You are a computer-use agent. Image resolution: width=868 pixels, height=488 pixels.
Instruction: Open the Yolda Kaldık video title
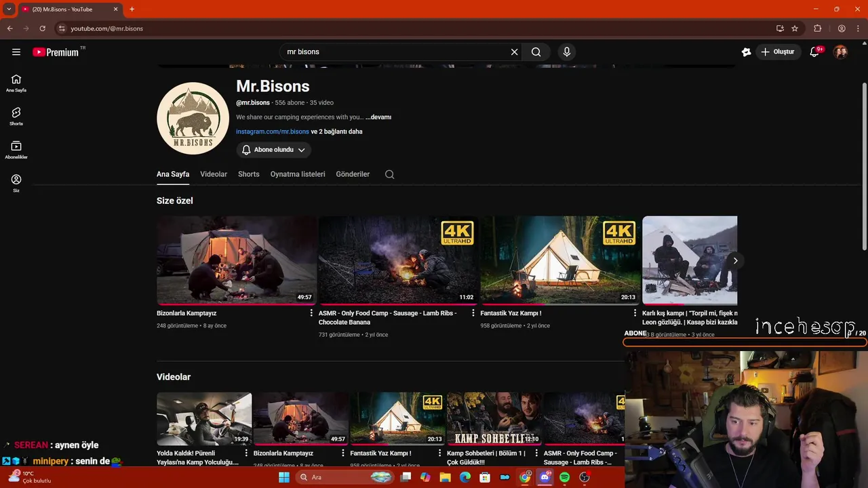tap(197, 457)
